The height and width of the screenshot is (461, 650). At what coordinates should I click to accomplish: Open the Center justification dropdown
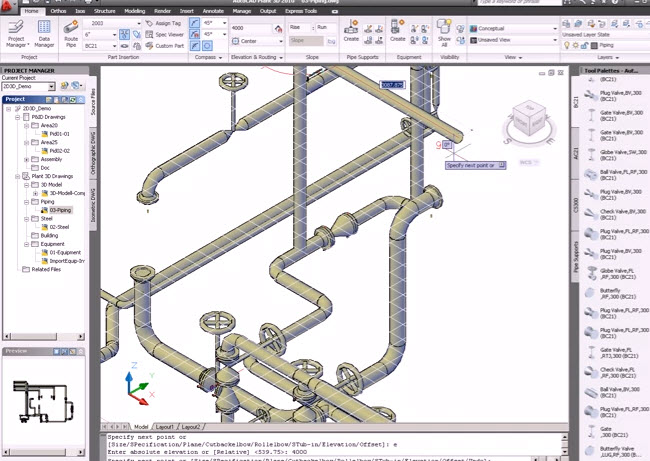(257, 41)
